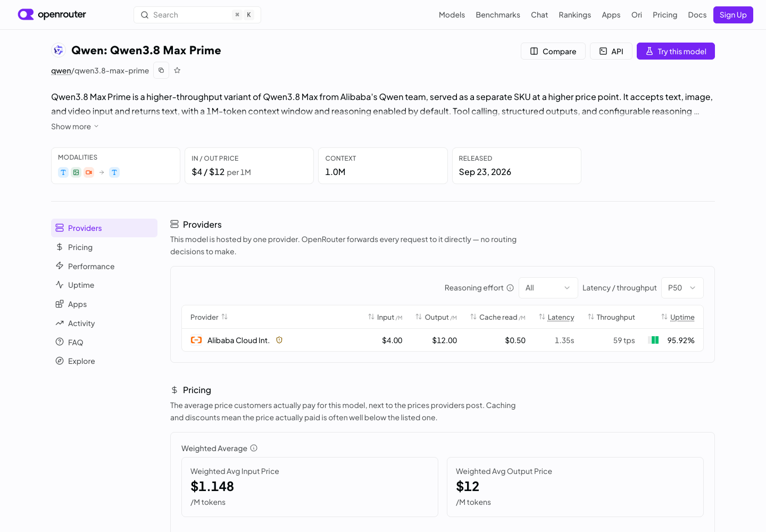This screenshot has width=766, height=532.
Task: Click the Sign Up button
Action: pyautogui.click(x=733, y=15)
